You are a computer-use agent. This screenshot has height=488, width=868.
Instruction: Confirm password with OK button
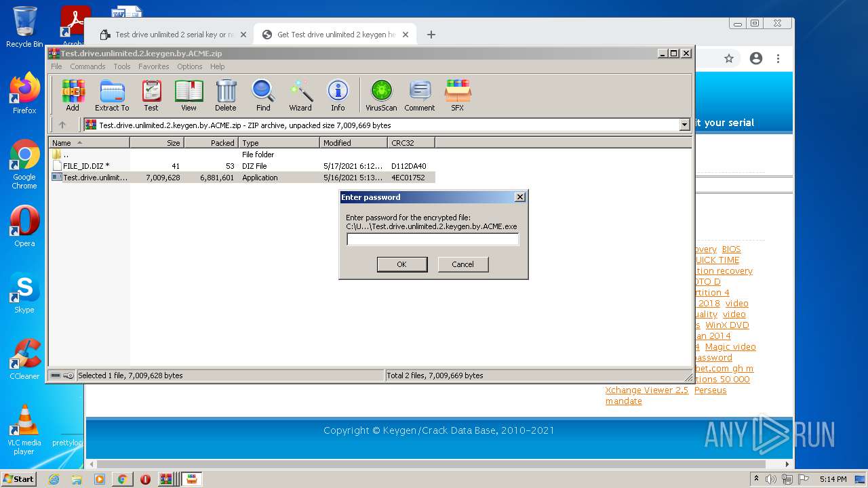point(401,264)
